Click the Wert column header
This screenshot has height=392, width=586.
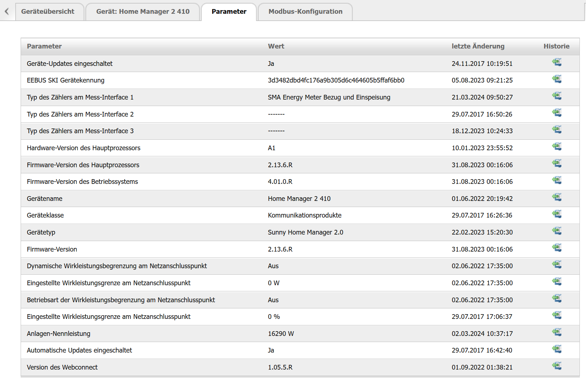pyautogui.click(x=276, y=46)
